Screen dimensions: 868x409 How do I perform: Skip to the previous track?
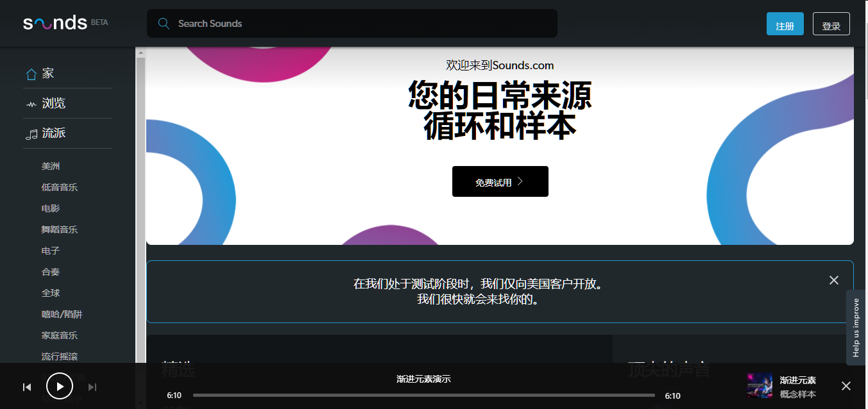tap(26, 387)
